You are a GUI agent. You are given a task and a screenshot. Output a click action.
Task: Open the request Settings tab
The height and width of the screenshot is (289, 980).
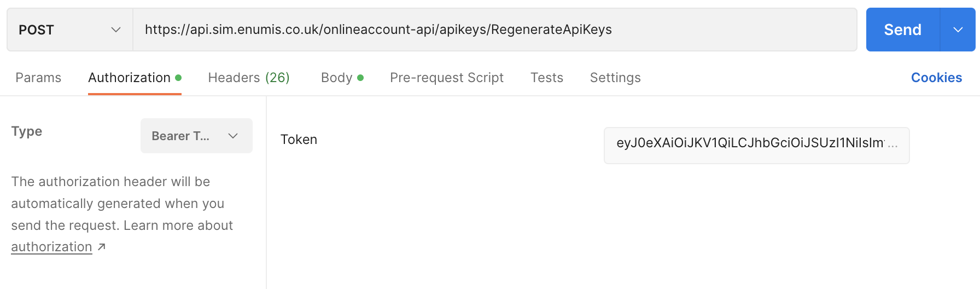point(615,78)
